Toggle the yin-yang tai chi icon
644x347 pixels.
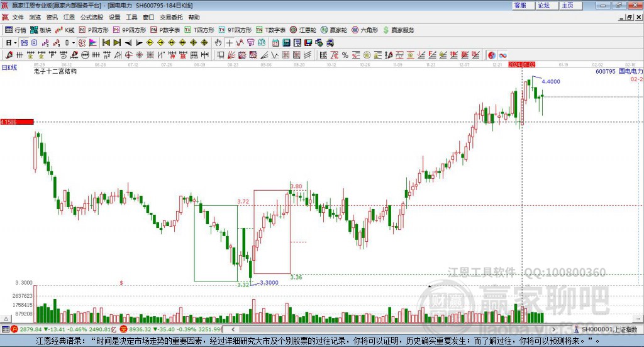(492, 55)
